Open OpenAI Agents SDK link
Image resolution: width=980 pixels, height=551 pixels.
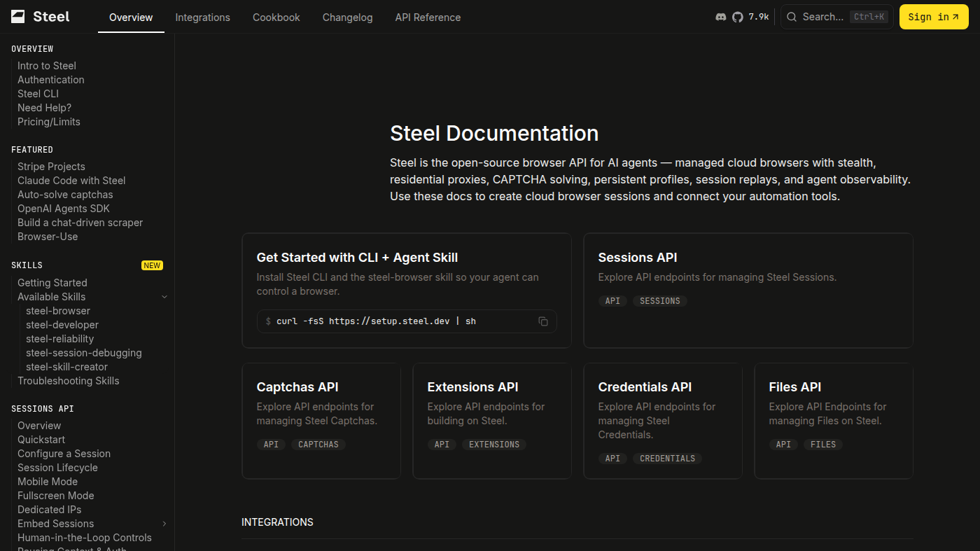(x=64, y=209)
